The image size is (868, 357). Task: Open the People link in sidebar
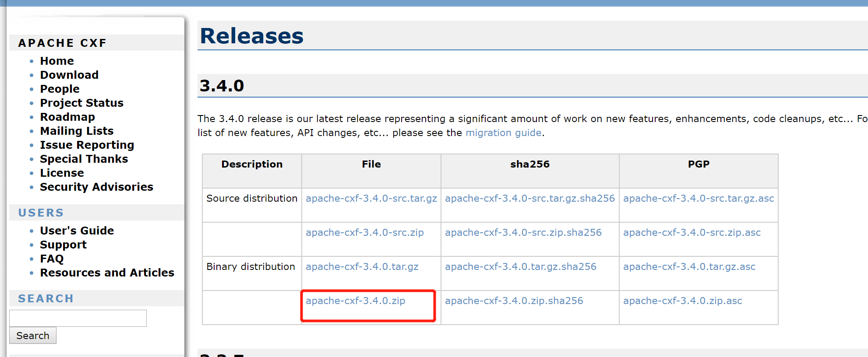point(60,89)
